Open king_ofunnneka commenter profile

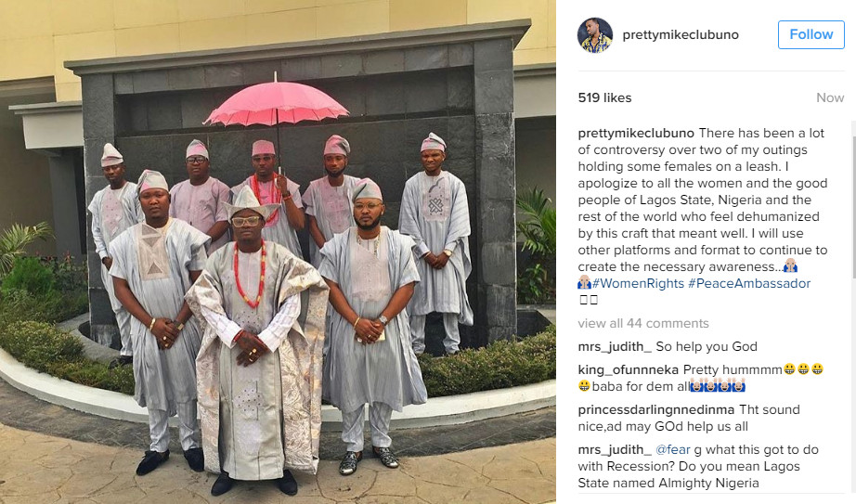pos(628,369)
